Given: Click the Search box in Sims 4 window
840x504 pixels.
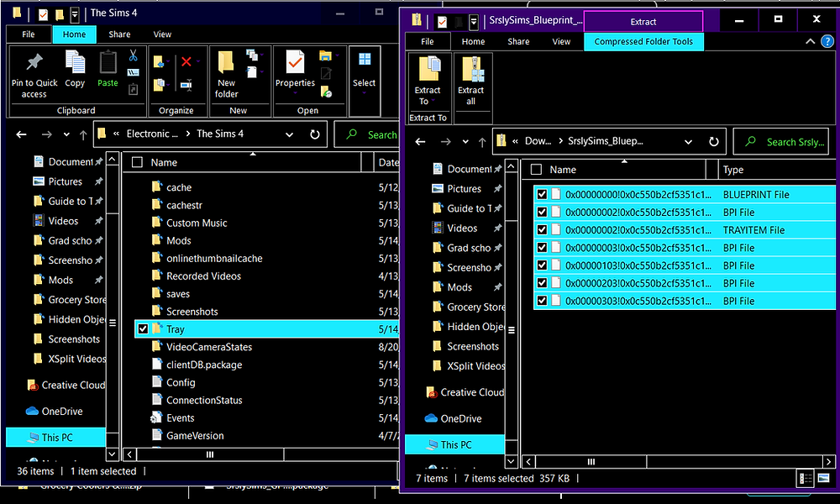Looking at the screenshot, I should pyautogui.click(x=367, y=134).
